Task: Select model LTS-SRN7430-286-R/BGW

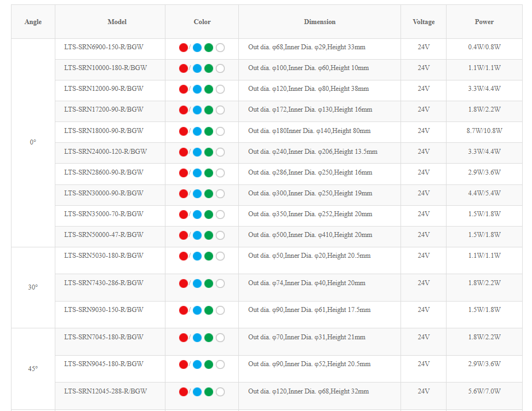Action: [x=104, y=283]
